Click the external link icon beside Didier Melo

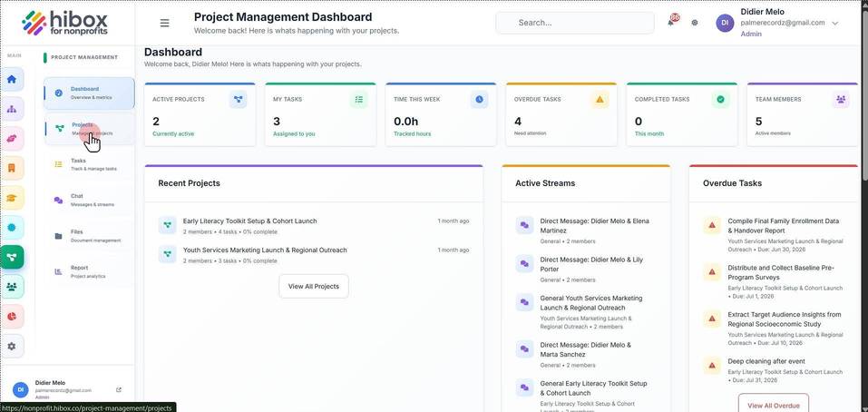tap(119, 390)
